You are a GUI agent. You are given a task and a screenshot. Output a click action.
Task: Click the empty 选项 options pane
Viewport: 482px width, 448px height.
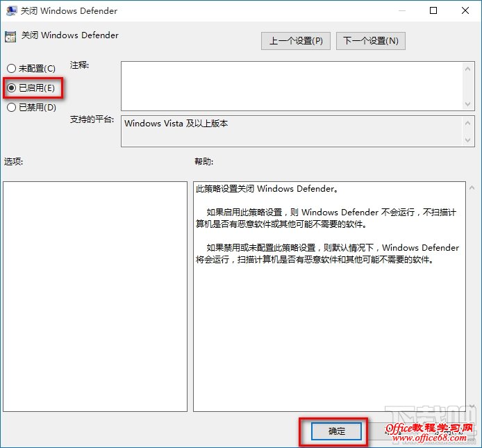[95, 297]
